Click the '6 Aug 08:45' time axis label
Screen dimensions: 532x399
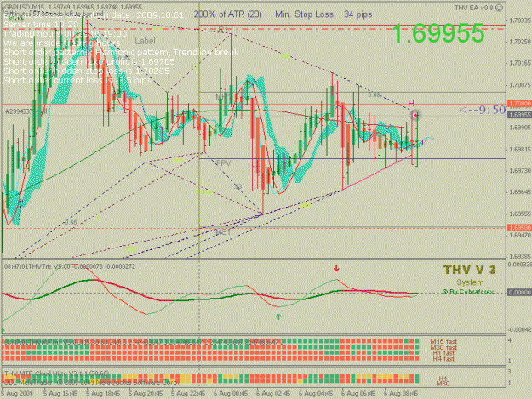[x=401, y=394]
